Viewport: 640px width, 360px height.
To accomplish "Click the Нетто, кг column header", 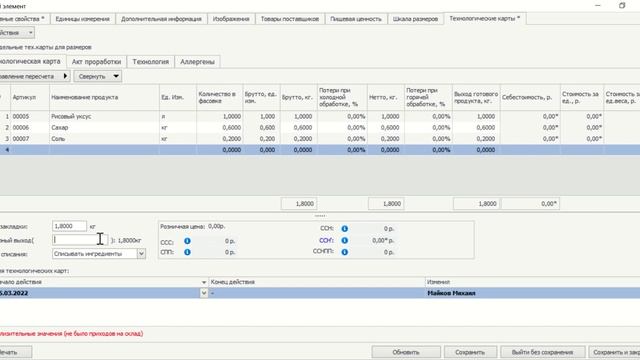I will (x=386, y=97).
